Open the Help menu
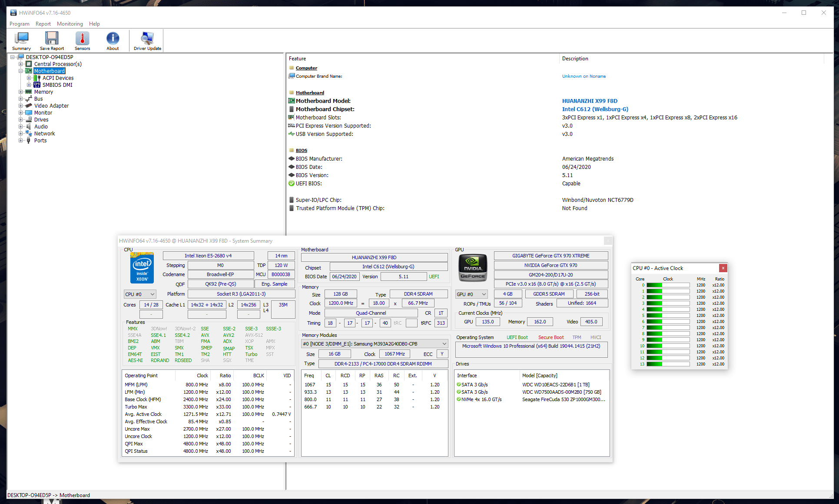 [94, 24]
